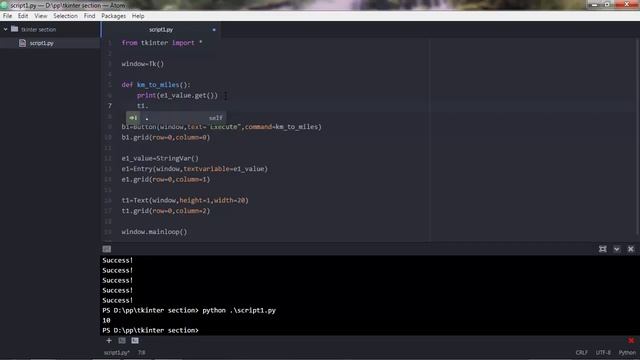The image size is (640, 360).
Task: Click script1.py* in the status bar
Action: tap(117, 353)
